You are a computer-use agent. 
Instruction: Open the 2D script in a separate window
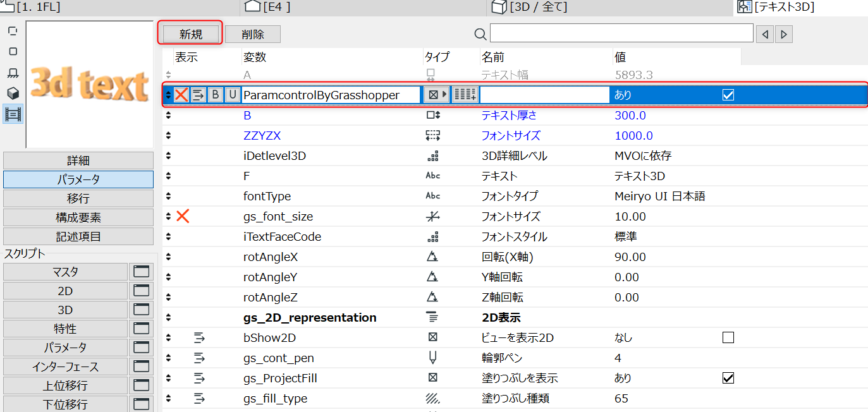[141, 291]
